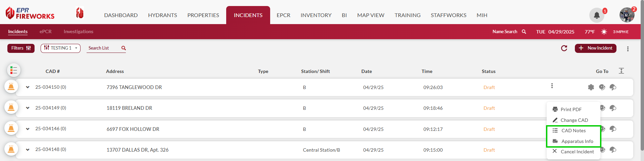This screenshot has height=161, width=644.
Task: Open the user profile avatar
Action: (x=627, y=15)
